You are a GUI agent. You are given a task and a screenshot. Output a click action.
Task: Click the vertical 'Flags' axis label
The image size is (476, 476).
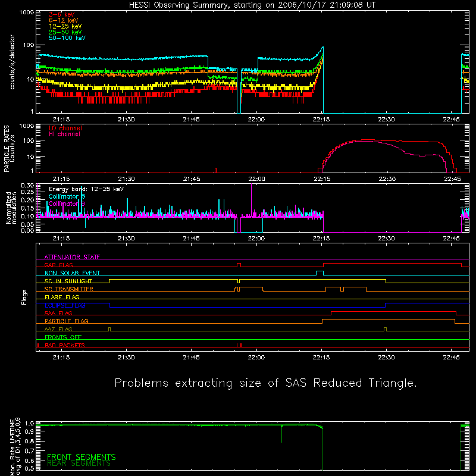[24, 297]
